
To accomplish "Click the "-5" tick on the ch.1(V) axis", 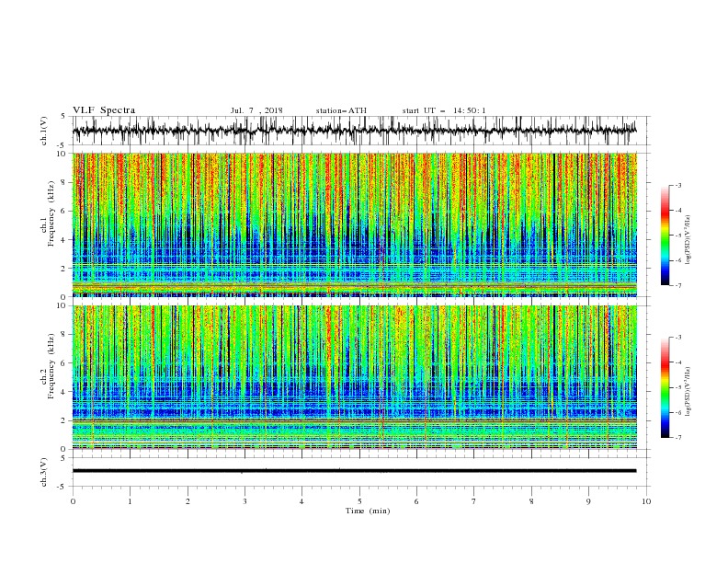I will (x=63, y=145).
